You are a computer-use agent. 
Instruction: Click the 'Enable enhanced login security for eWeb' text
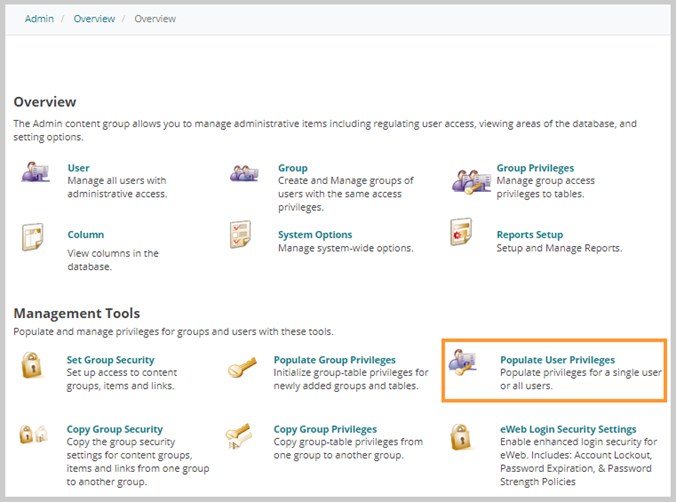pos(579,462)
